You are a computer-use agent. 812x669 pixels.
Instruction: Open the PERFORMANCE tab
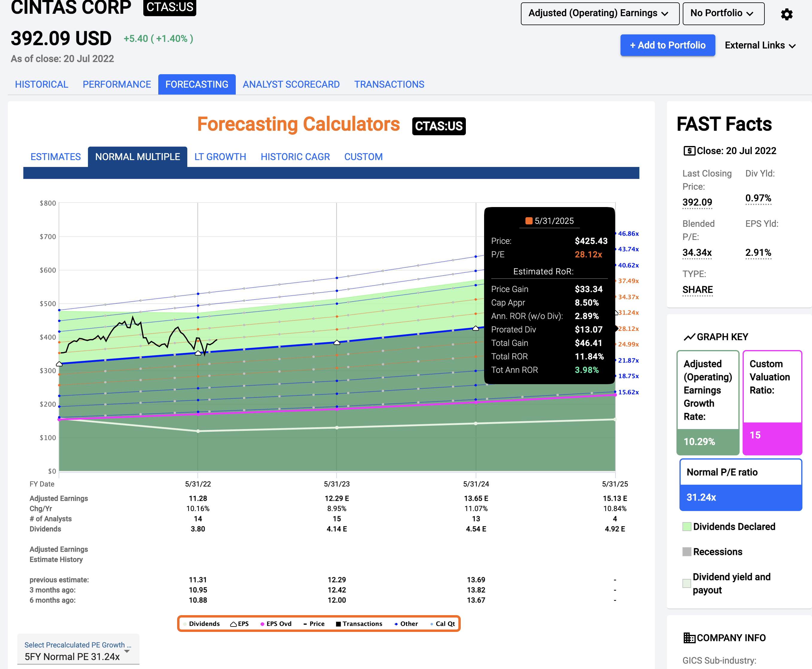click(x=117, y=84)
